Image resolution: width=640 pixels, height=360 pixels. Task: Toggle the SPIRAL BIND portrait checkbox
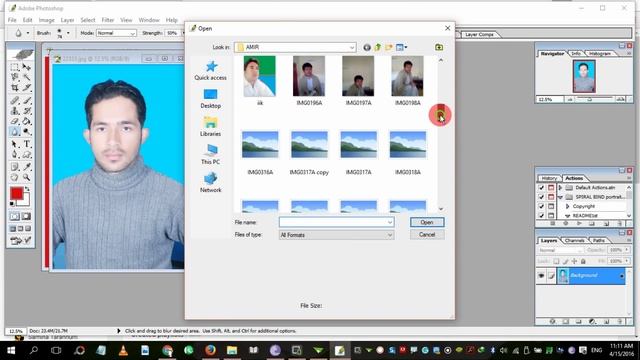pyautogui.click(x=542, y=197)
